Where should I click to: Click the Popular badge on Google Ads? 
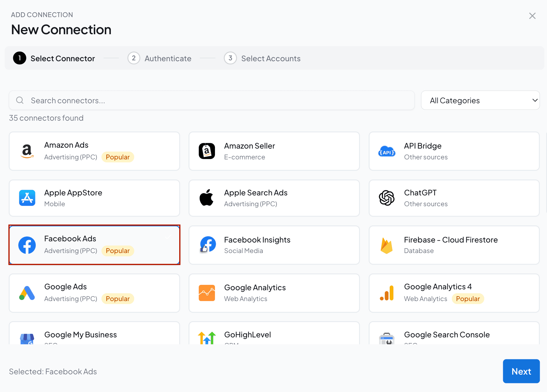coord(118,299)
